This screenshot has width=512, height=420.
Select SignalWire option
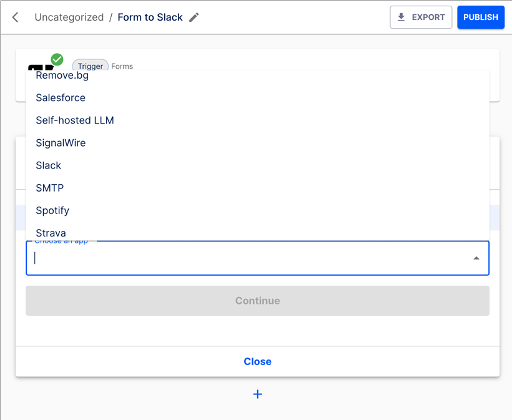click(x=257, y=143)
